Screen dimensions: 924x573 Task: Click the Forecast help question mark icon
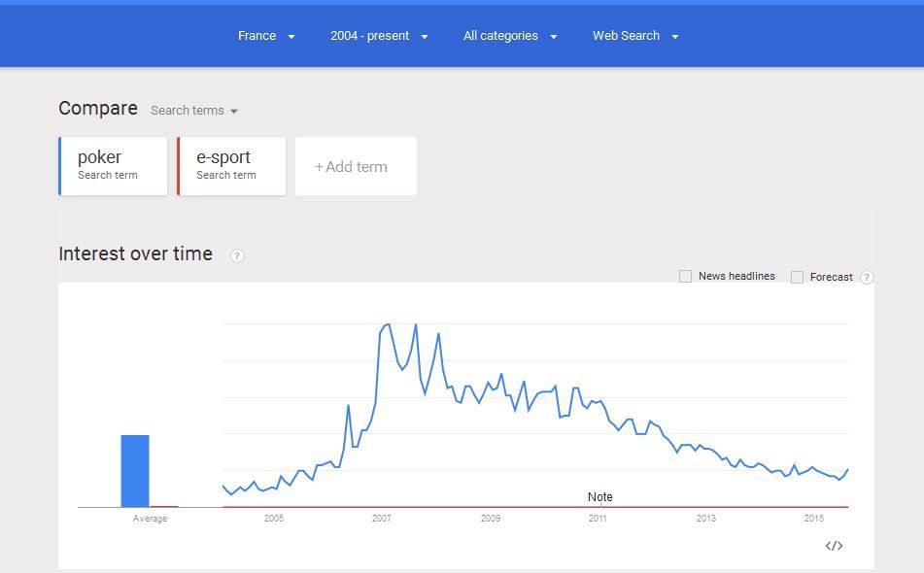click(x=867, y=277)
